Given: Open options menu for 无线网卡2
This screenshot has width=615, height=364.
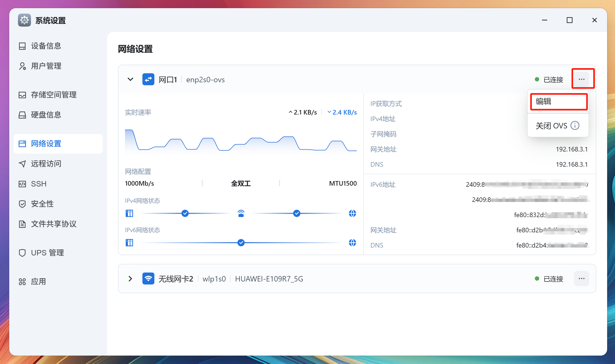Looking at the screenshot, I should [x=581, y=278].
